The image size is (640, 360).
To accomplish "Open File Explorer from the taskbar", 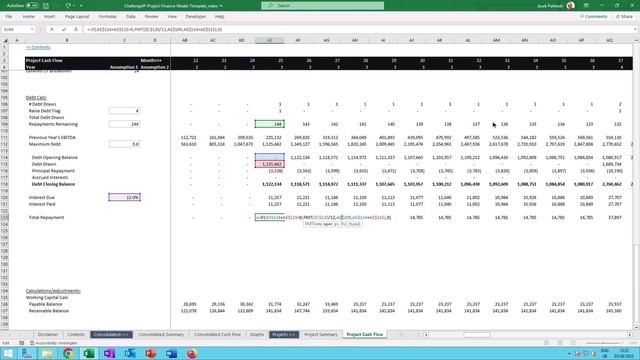I will pos(47,353).
